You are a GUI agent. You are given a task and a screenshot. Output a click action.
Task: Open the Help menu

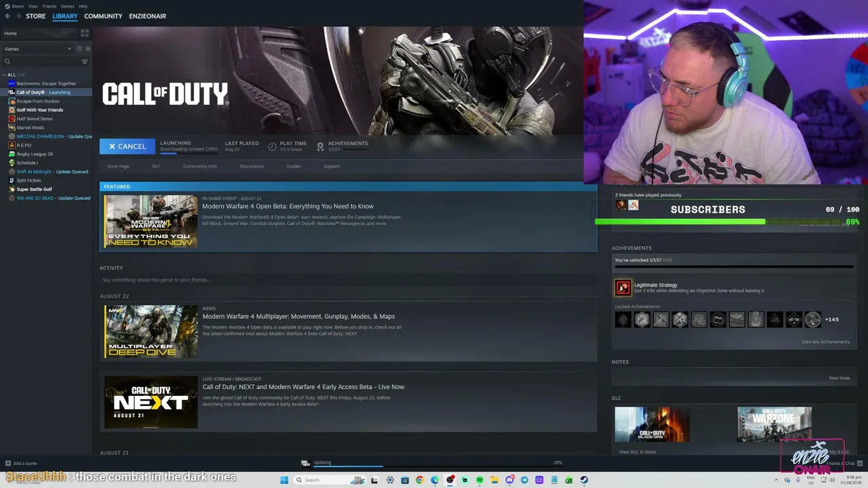83,6
